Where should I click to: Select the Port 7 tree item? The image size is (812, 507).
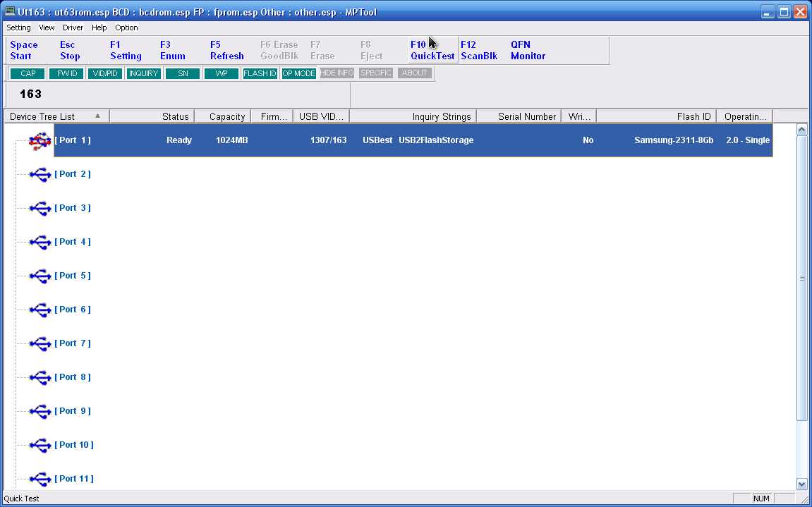pos(73,343)
